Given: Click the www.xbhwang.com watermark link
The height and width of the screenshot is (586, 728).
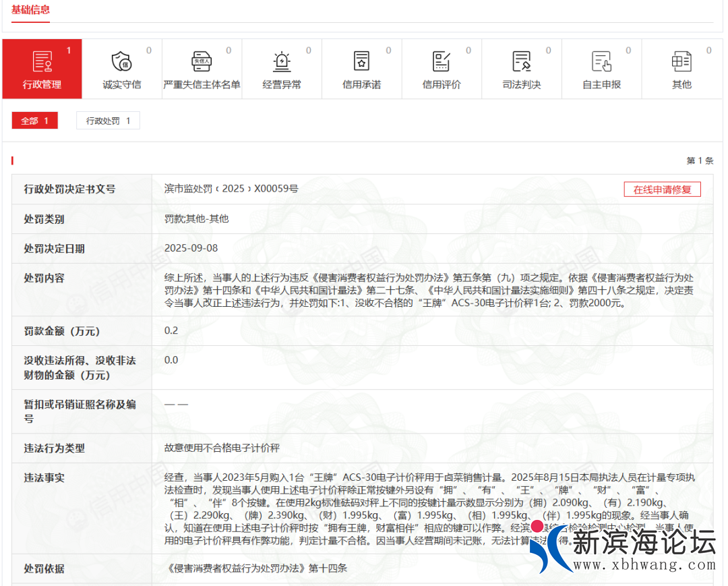Looking at the screenshot, I should pyautogui.click(x=643, y=565).
